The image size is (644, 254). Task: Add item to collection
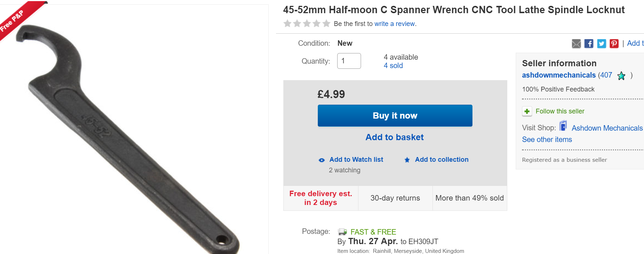pyautogui.click(x=441, y=160)
